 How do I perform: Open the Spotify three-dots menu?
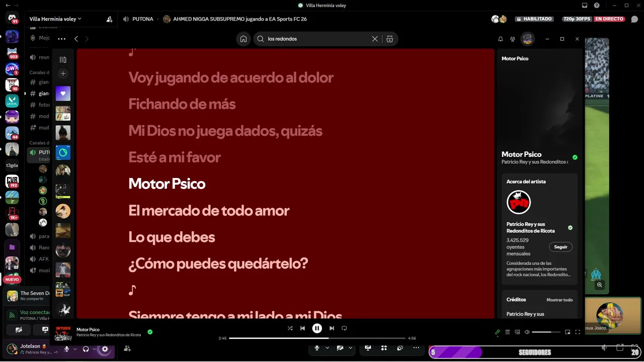tap(61, 39)
